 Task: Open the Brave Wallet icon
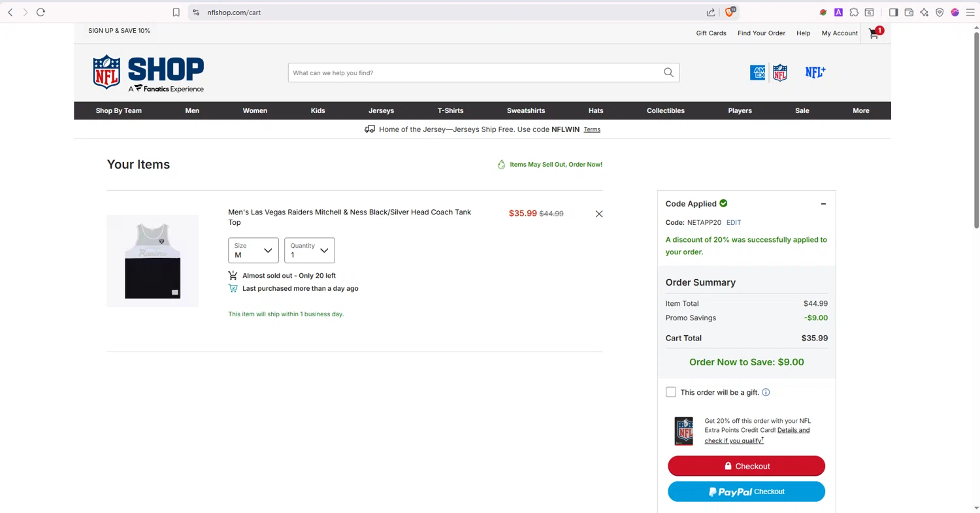909,12
